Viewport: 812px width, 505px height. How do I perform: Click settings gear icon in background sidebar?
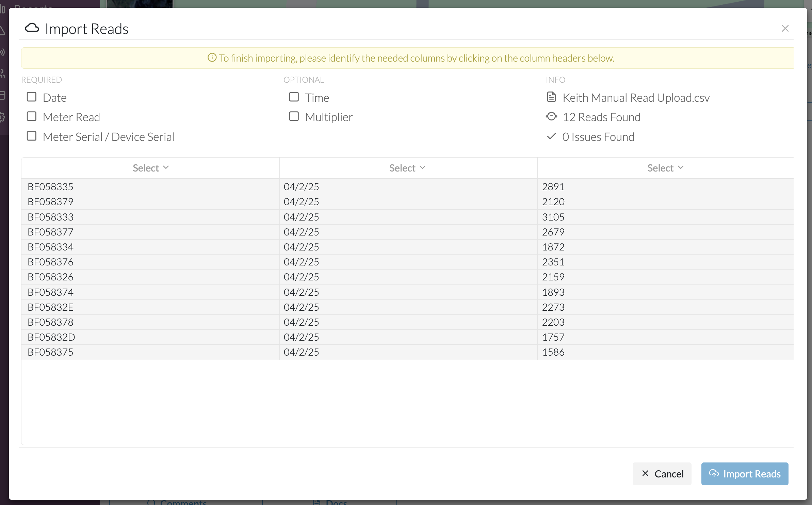[x=2, y=117]
